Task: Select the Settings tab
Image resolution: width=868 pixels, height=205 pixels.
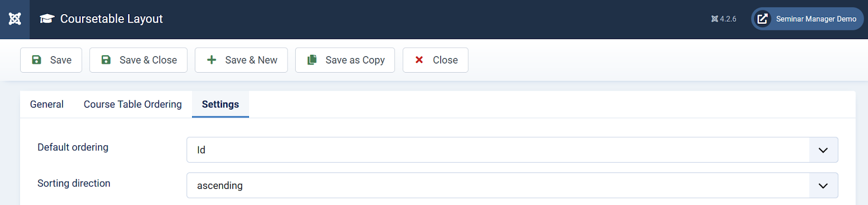Action: pyautogui.click(x=220, y=104)
